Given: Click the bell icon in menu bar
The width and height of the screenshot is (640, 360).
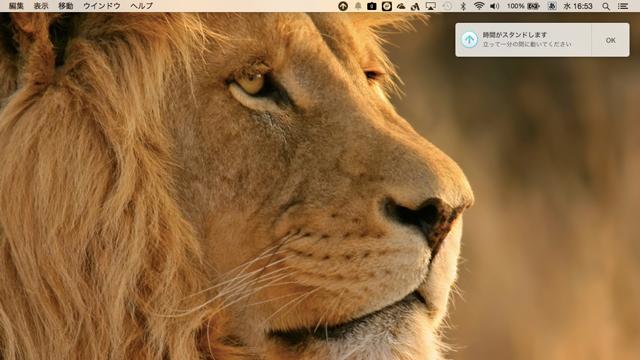Looking at the screenshot, I should [x=358, y=6].
